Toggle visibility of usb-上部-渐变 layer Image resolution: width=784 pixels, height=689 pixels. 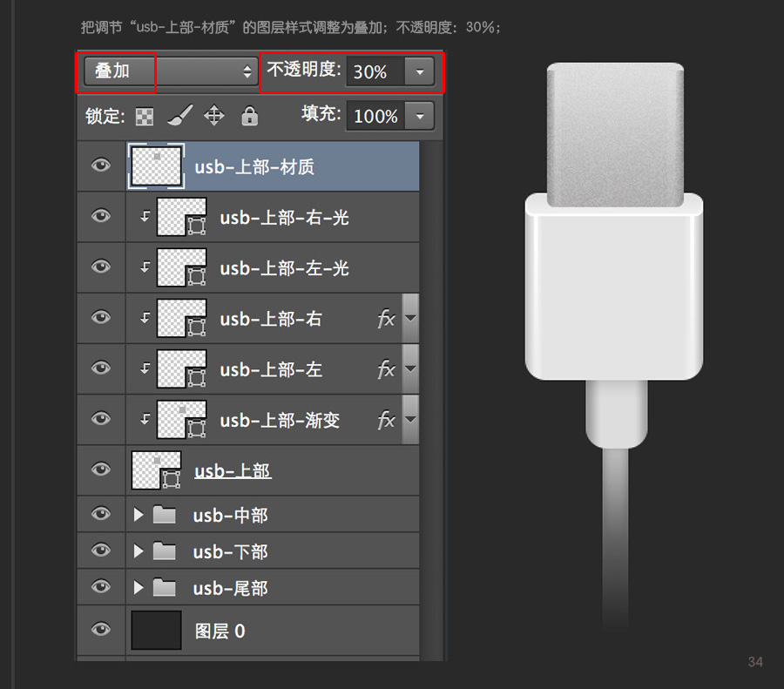tap(101, 418)
